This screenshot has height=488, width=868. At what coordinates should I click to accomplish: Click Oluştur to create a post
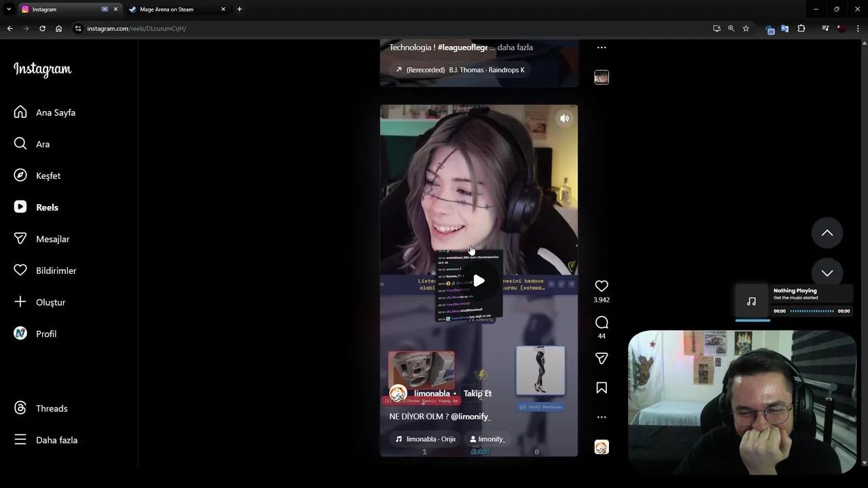click(40, 302)
